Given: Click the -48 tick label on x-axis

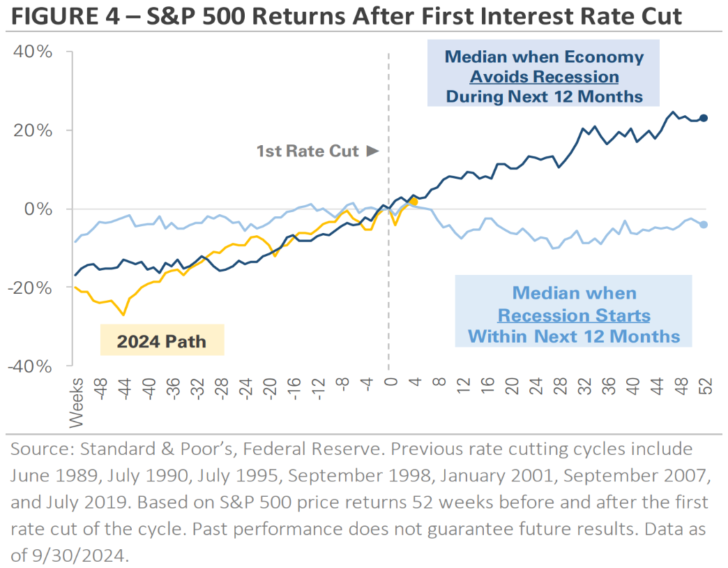Looking at the screenshot, I should [x=100, y=390].
